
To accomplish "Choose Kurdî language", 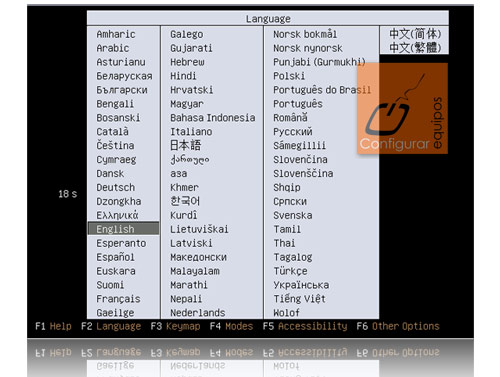I will pos(184,215).
